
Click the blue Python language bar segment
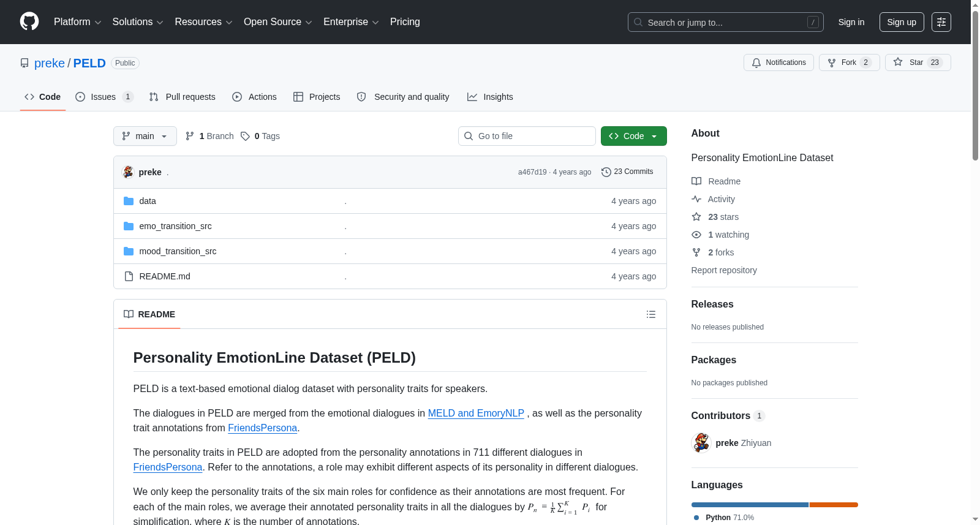coord(750,505)
